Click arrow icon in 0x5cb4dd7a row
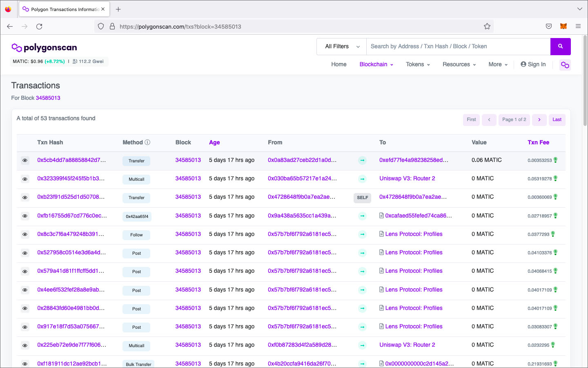This screenshot has width=588, height=368. [362, 161]
